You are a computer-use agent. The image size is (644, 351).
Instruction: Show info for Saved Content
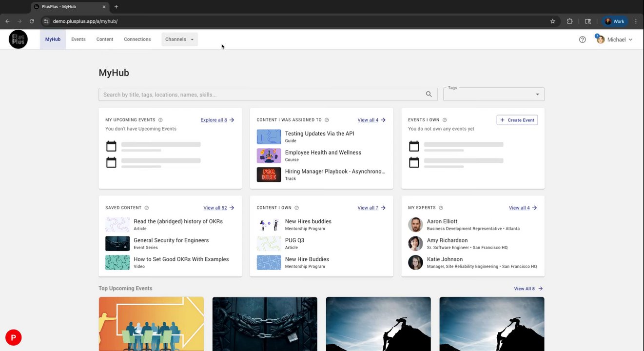147,208
